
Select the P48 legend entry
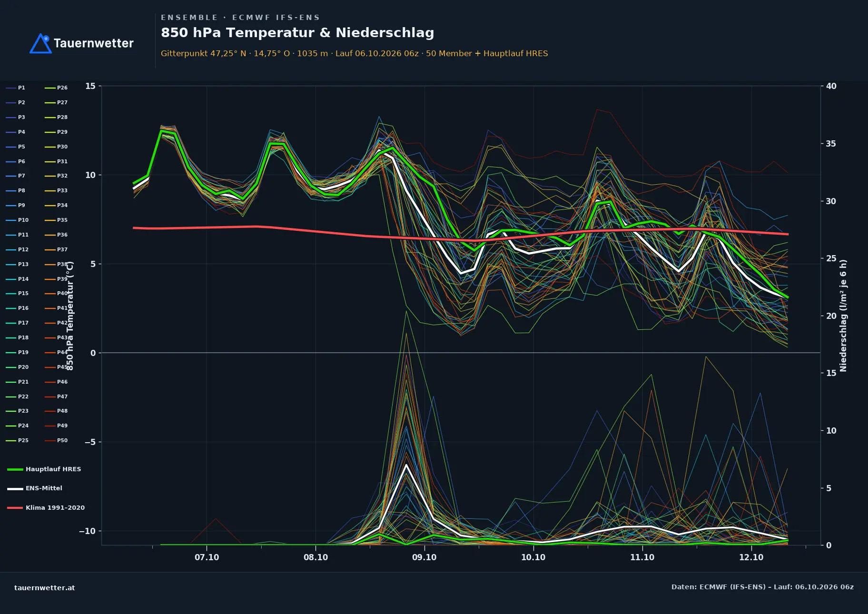pos(56,411)
